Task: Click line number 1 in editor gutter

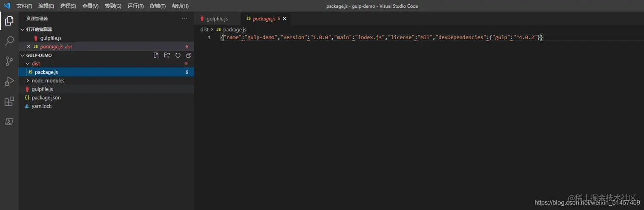Action: 209,37
